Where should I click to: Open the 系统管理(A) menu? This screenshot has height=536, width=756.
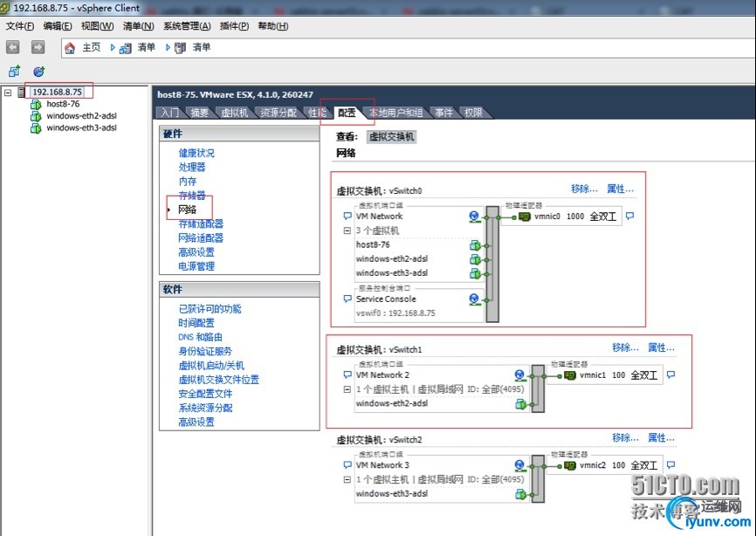click(x=187, y=26)
